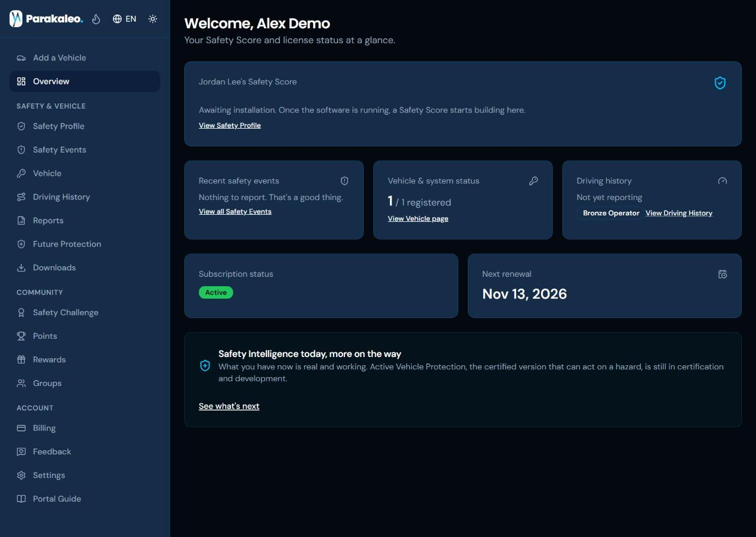Screen dimensions: 756x537
Task: Open the View Vehicle page link
Action: coord(418,218)
